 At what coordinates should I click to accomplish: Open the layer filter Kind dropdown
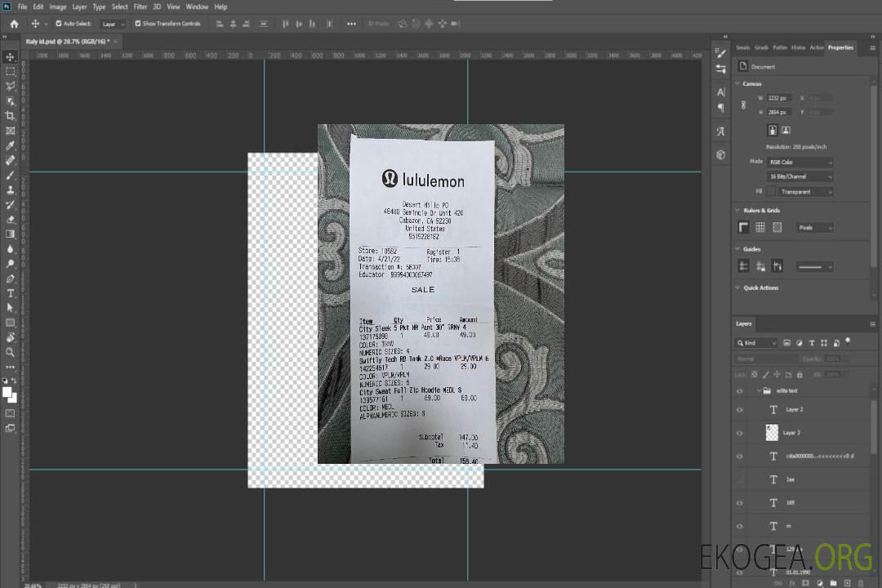[x=756, y=343]
